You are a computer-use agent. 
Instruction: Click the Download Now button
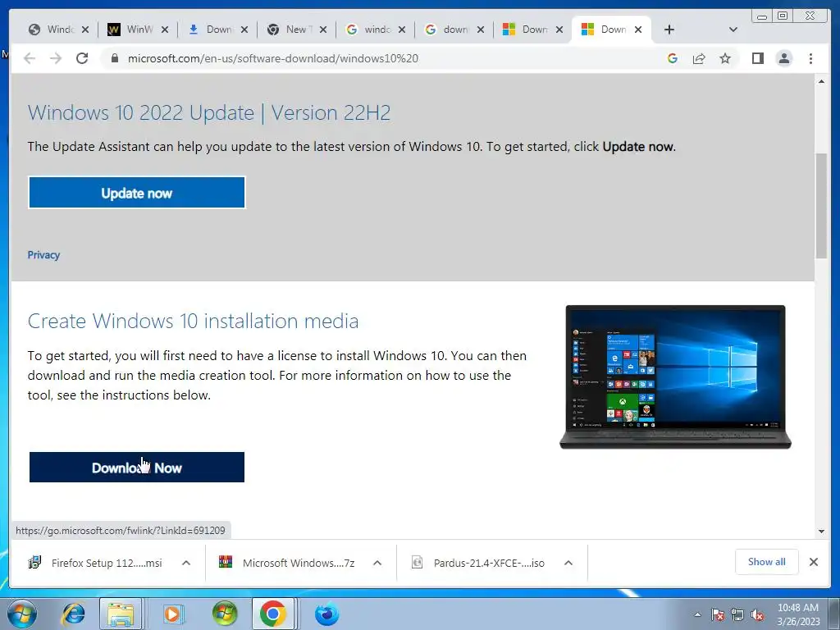(137, 467)
